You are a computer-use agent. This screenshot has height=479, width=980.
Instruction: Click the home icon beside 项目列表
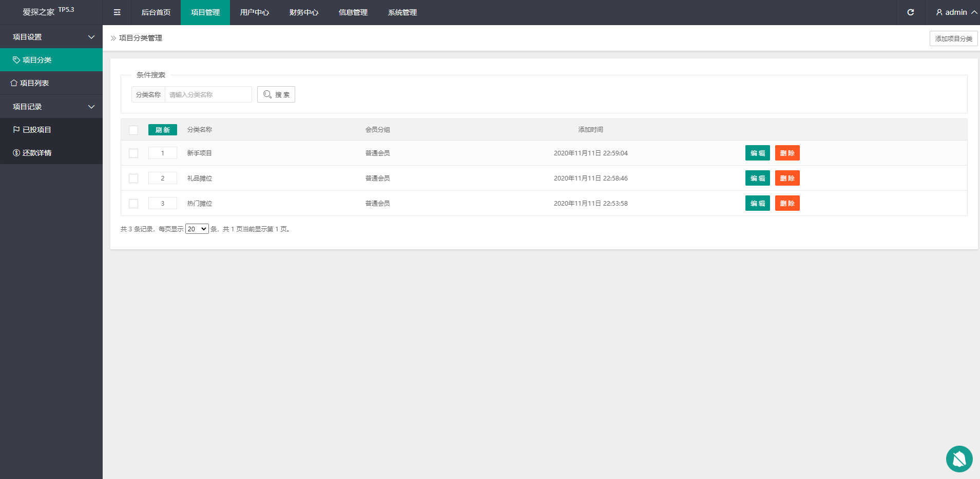pyautogui.click(x=14, y=83)
